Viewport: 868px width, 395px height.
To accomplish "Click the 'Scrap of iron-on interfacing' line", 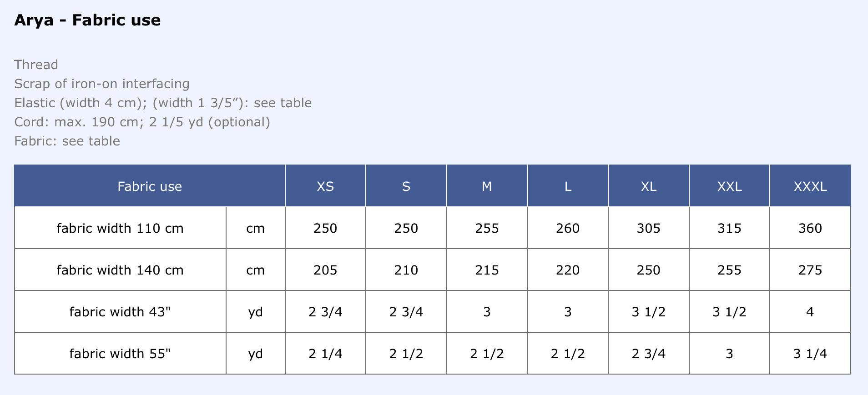I will coord(102,84).
